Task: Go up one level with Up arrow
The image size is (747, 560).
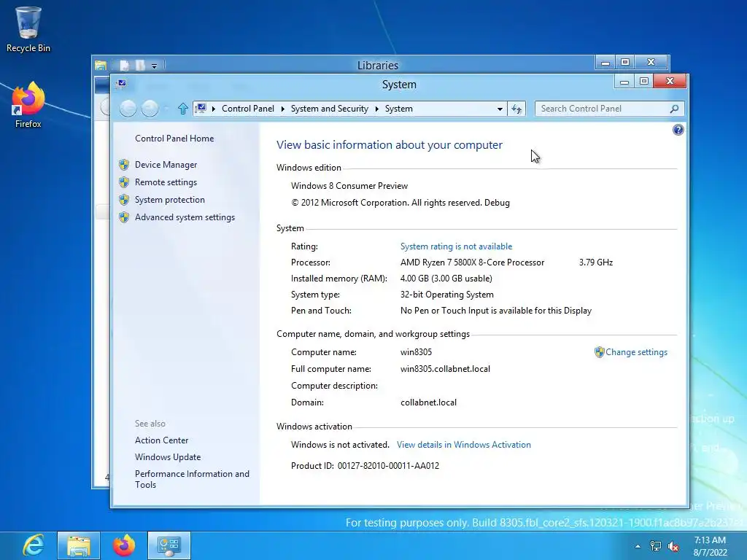Action: [182, 109]
